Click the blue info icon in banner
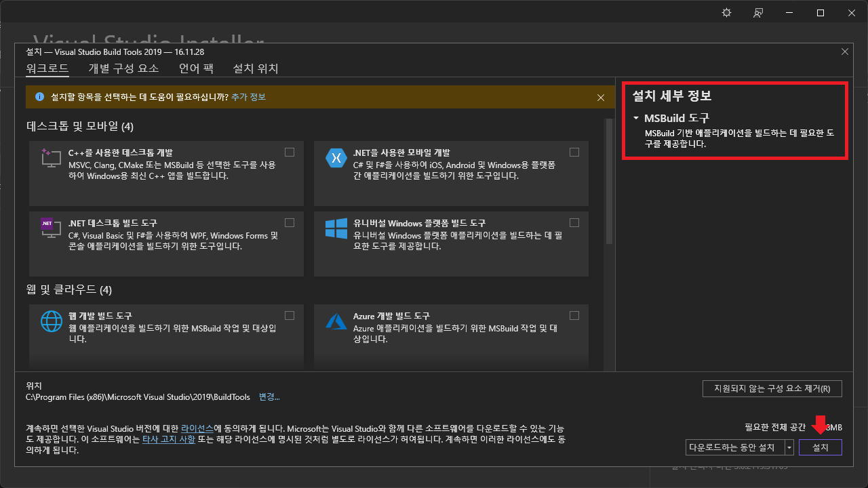The width and height of the screenshot is (868, 488). coord(39,97)
